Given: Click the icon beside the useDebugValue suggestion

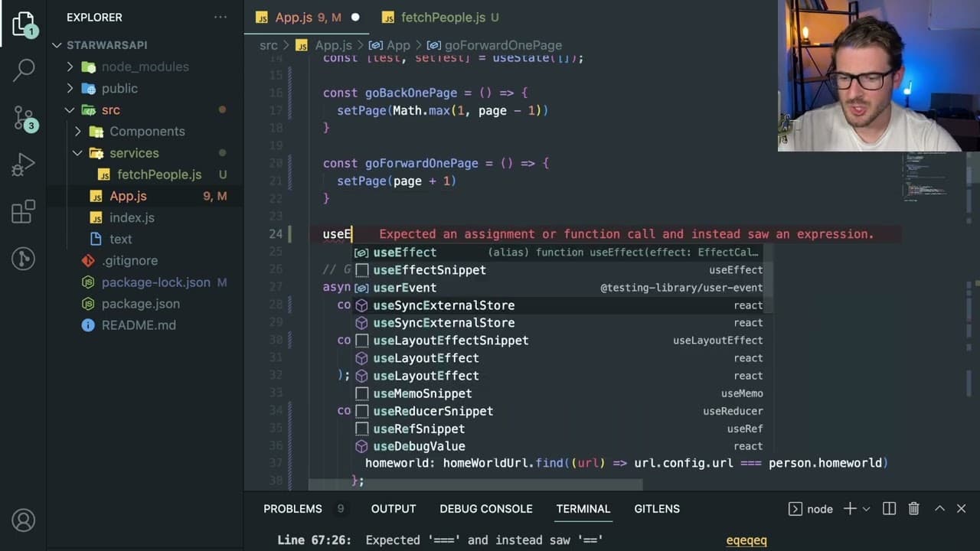Looking at the screenshot, I should 361,446.
